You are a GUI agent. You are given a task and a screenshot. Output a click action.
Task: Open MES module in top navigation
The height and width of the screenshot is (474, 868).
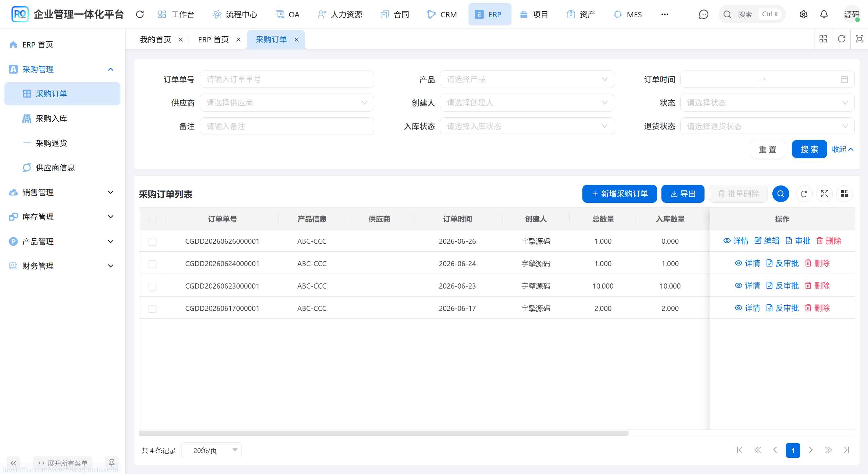coord(628,14)
